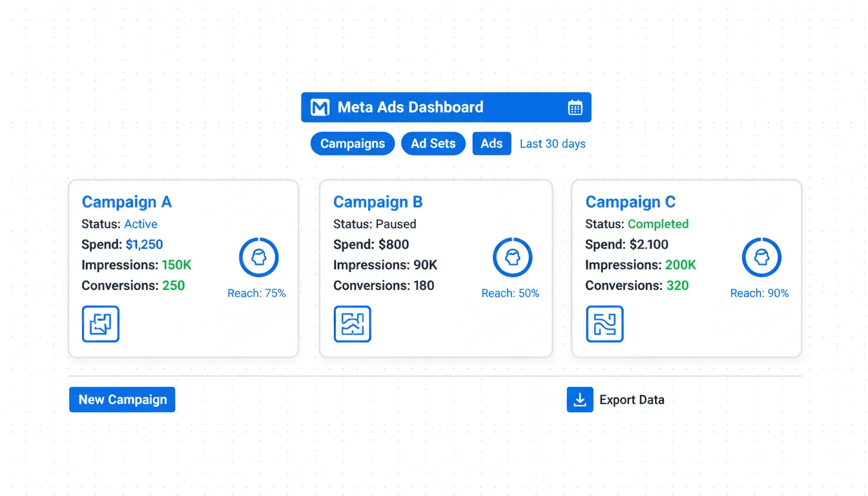
Task: Click Campaign A's $1,250 spend value
Action: click(x=144, y=245)
